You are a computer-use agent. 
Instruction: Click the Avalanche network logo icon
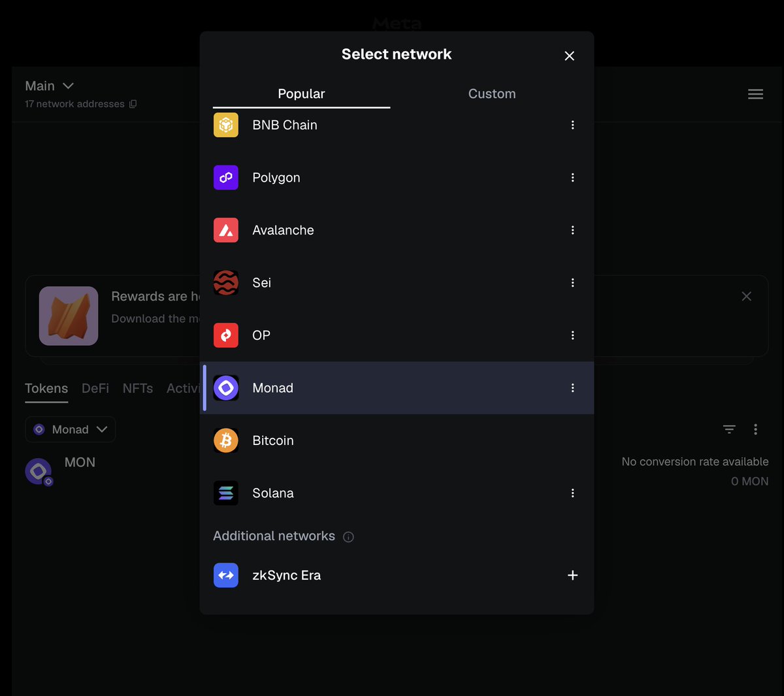226,230
